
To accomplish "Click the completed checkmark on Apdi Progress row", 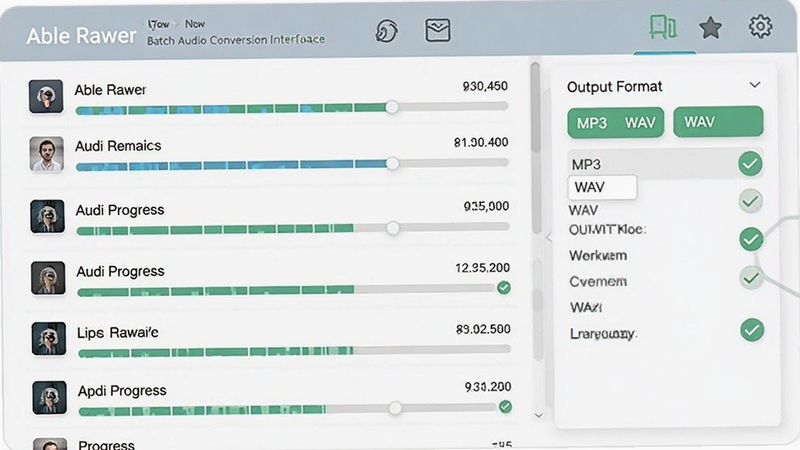I will [505, 407].
